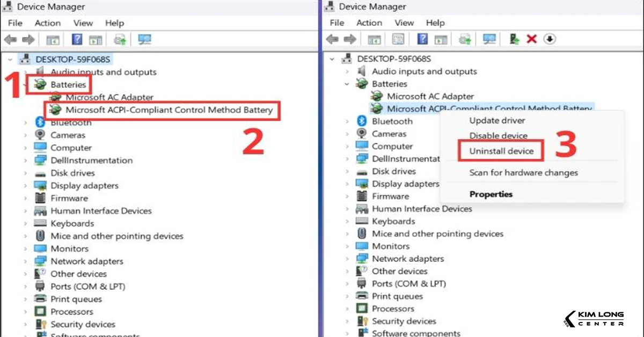Collapse the Batteries node in the right window
644x337 pixels.
347,84
